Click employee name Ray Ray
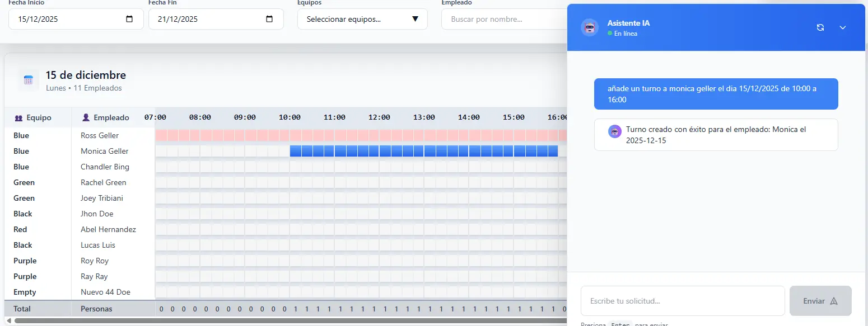 (94, 276)
